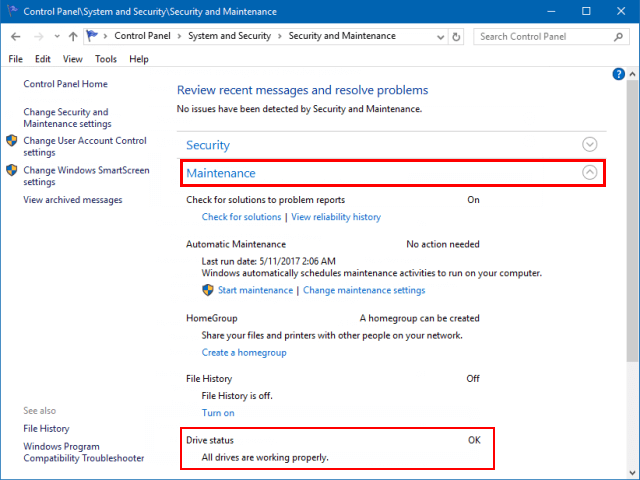Click the blue Help question mark icon
Screen dimensions: 640x480
618,74
